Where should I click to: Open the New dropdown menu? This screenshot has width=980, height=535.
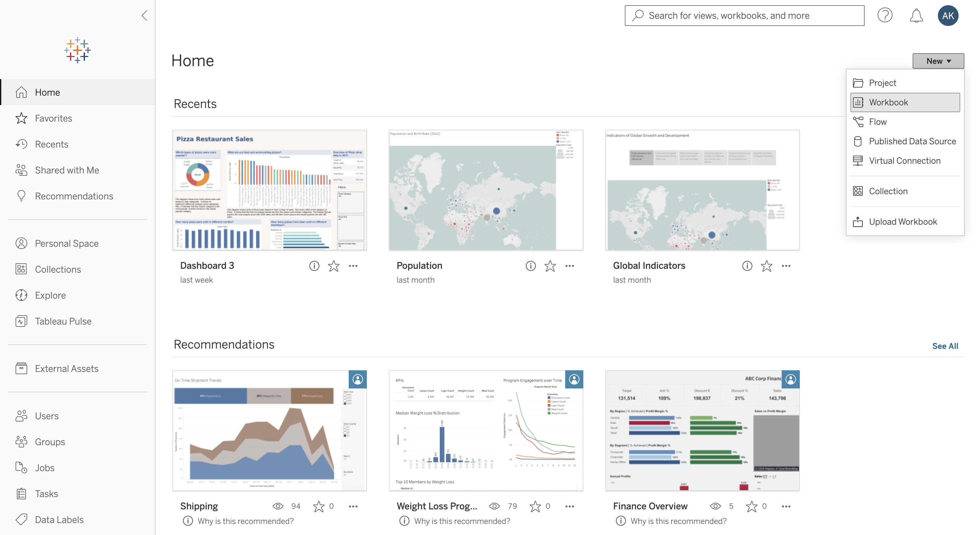[x=938, y=61]
